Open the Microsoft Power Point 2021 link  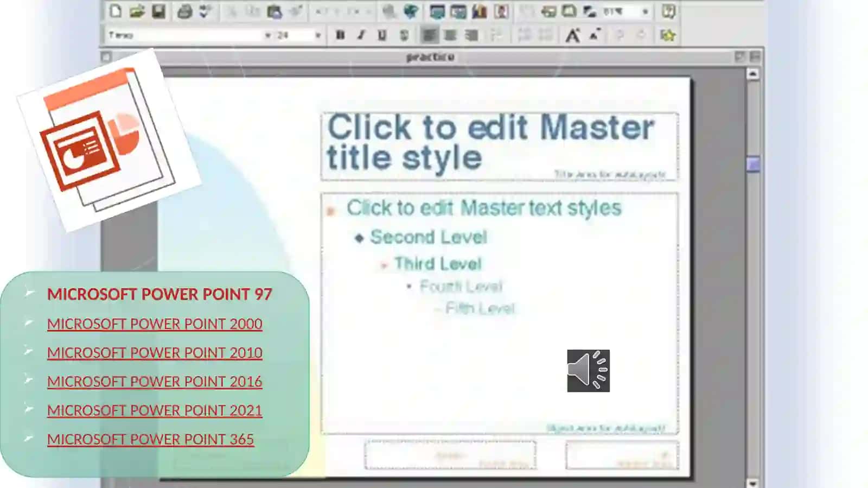[x=155, y=410]
